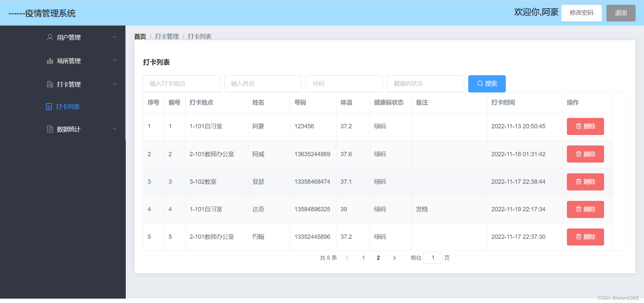Select 打卡管理 sidebar menu

[63, 84]
